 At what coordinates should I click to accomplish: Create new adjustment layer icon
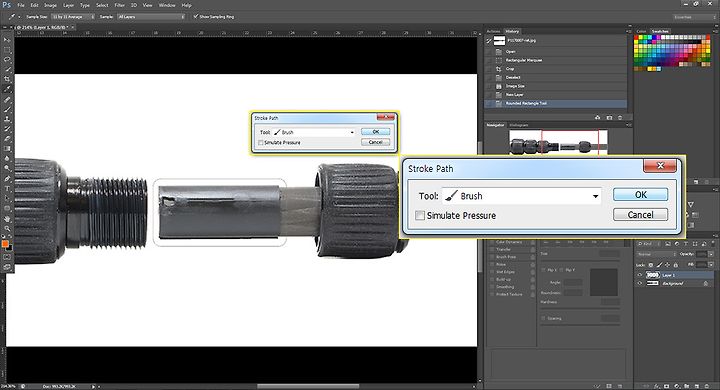point(677,386)
